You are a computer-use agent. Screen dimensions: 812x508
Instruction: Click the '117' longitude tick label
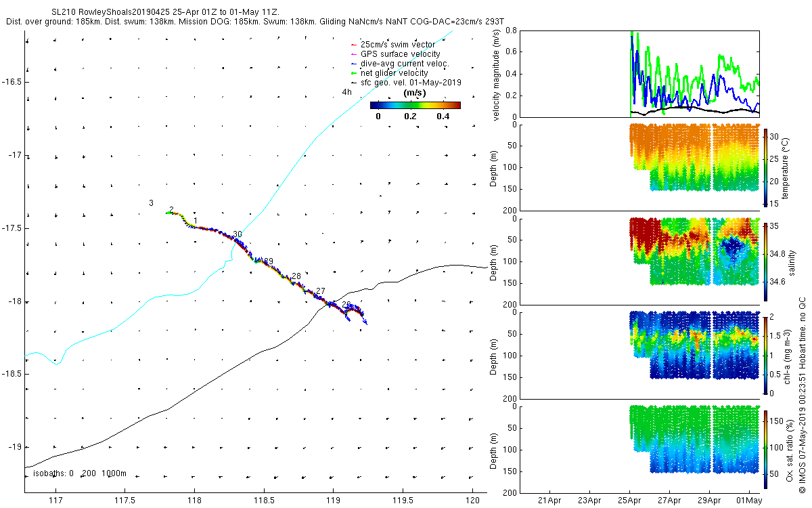click(x=56, y=501)
